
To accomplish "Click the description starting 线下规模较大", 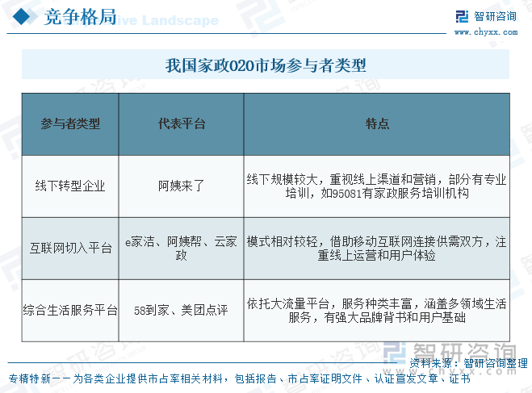I will pos(377,186).
